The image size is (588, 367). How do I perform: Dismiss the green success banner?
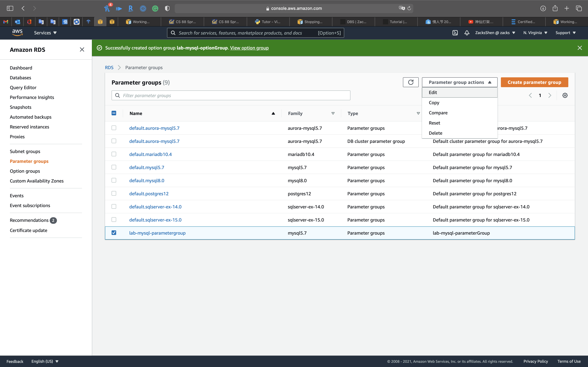(579, 48)
